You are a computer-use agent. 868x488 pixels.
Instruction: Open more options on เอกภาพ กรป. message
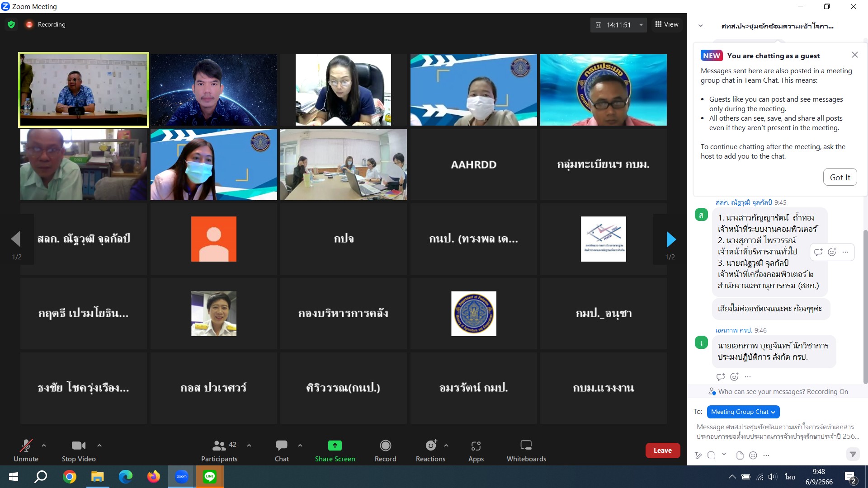tap(748, 376)
